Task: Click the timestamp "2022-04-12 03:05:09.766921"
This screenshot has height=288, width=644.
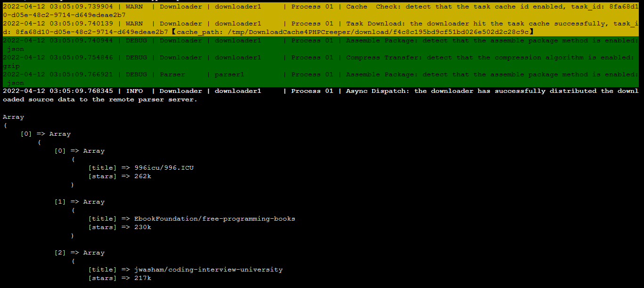Action: pyautogui.click(x=59, y=74)
